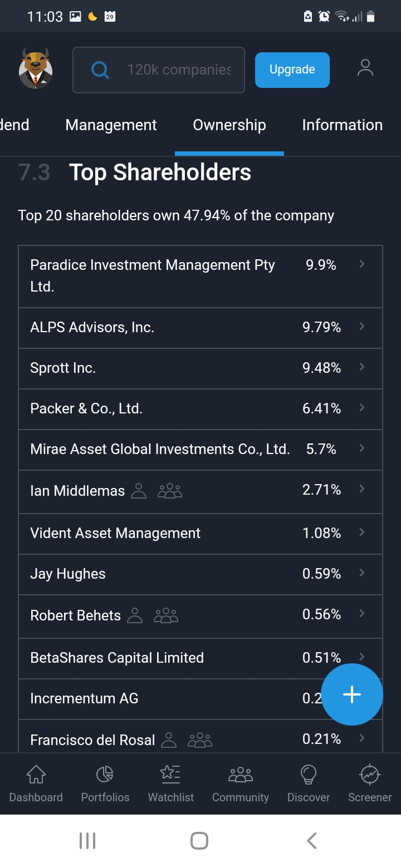Tap the blue plus floating button

(x=352, y=694)
